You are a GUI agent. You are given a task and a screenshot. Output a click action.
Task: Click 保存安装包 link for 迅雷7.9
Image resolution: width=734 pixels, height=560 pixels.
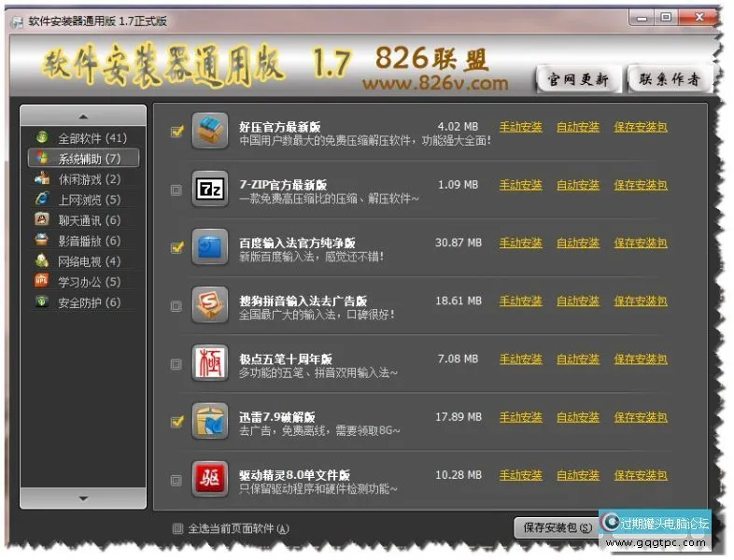tap(641, 417)
